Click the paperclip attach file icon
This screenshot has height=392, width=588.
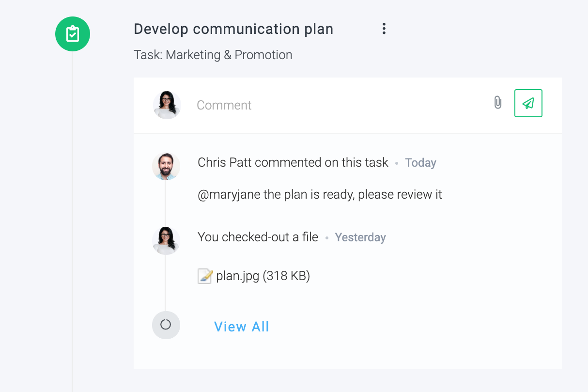coord(497,103)
